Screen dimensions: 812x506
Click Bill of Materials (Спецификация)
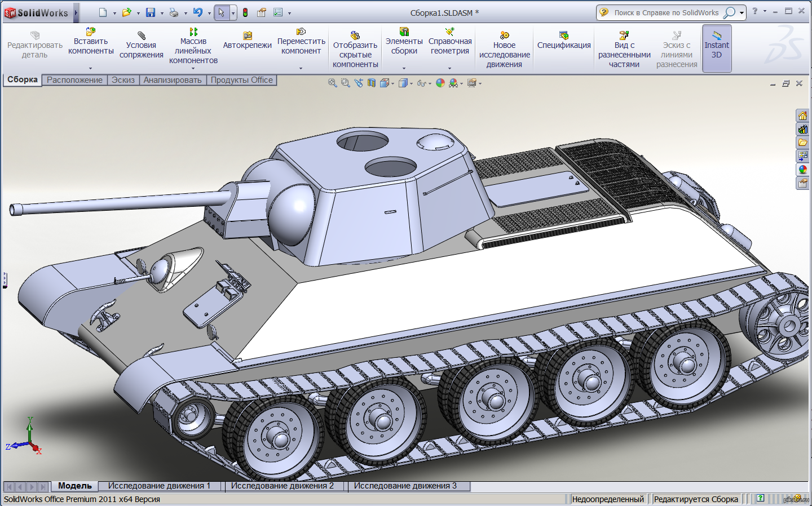pyautogui.click(x=564, y=41)
